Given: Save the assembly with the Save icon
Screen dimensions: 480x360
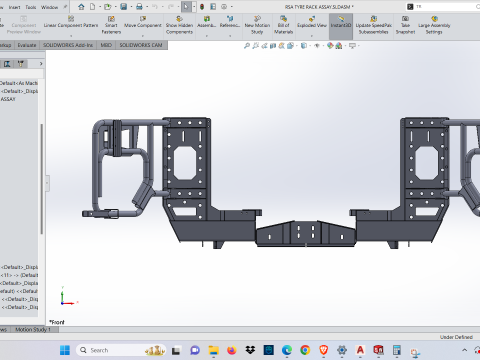Looking at the screenshot, I should 124,7.
